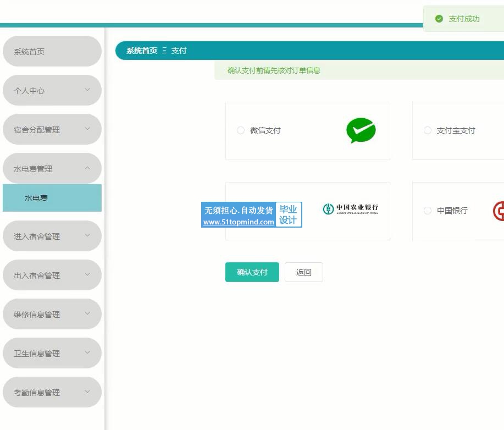Viewport: 504px width, 430px height.
Task: Click the 支付成功 toast message text
Action: (x=464, y=19)
